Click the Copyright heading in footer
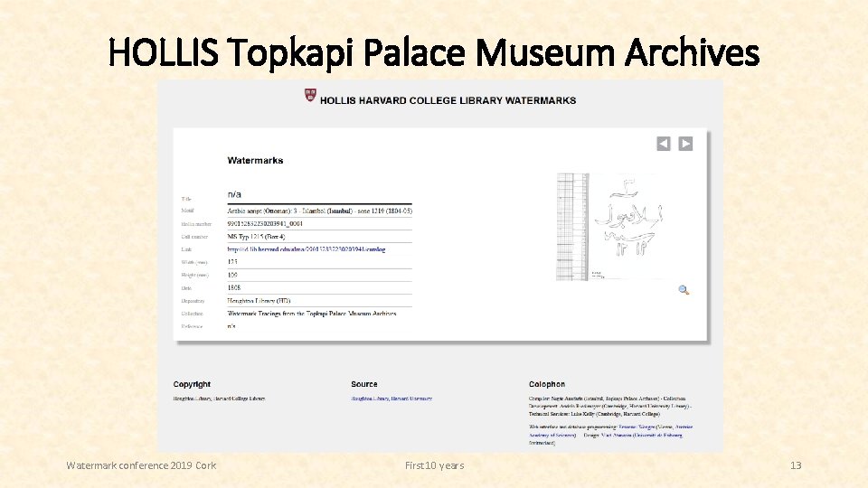Image resolution: width=868 pixels, height=488 pixels. pos(192,384)
